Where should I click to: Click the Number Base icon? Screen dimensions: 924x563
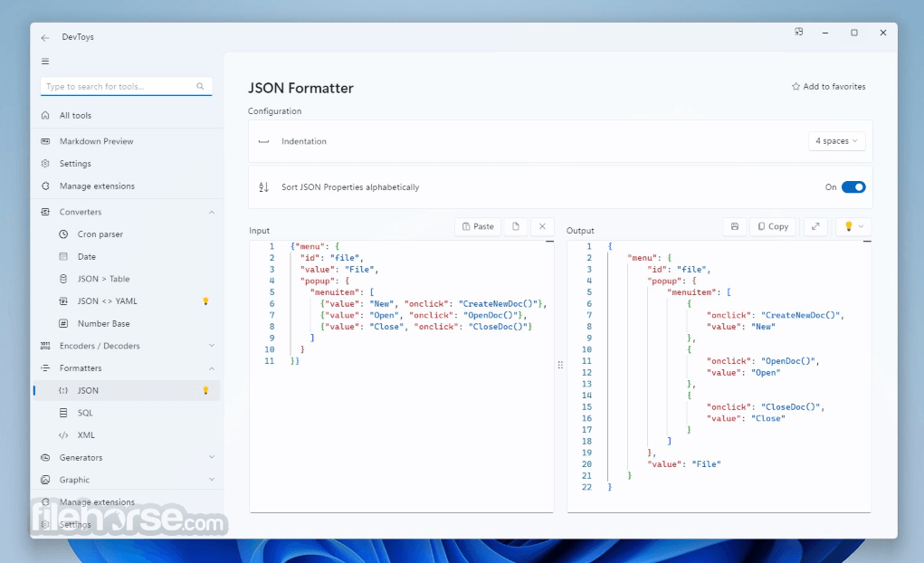[x=63, y=324]
